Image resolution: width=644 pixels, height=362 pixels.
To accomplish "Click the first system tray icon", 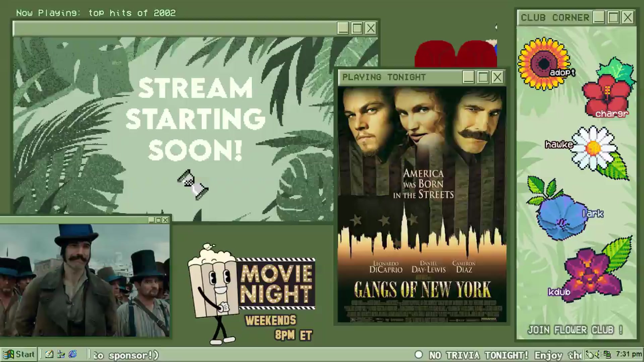I will [590, 354].
